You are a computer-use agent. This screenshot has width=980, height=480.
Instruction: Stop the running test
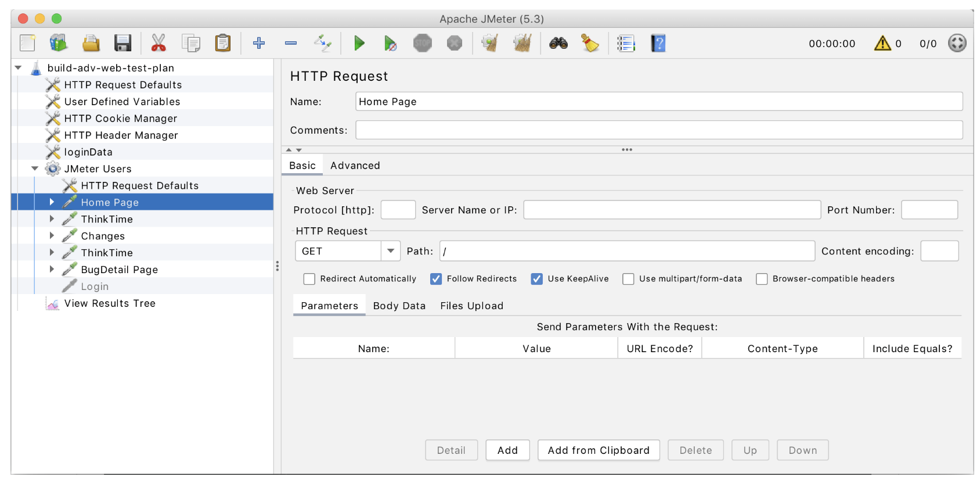pos(423,43)
